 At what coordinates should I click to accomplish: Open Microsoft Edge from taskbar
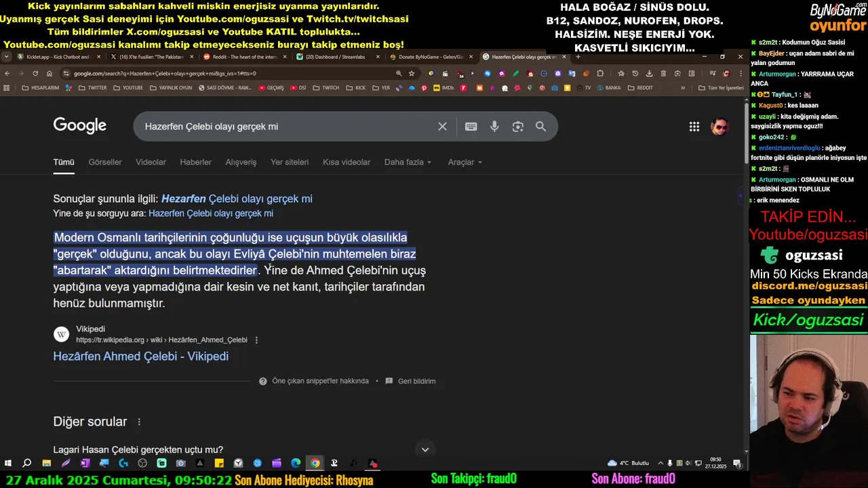click(x=296, y=463)
